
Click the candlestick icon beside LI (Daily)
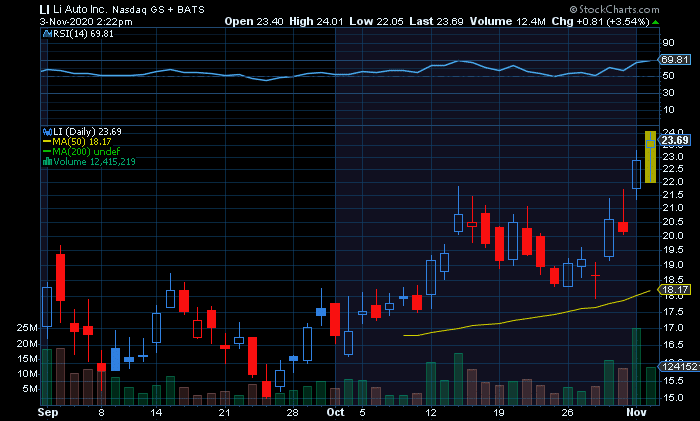pyautogui.click(x=47, y=132)
